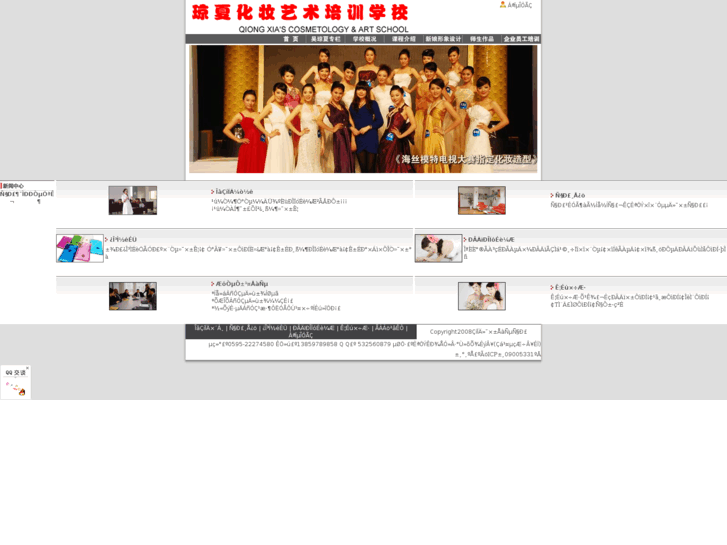Open the 吴琼夏专栏 navigation item
This screenshot has width=727, height=545.
(325, 39)
